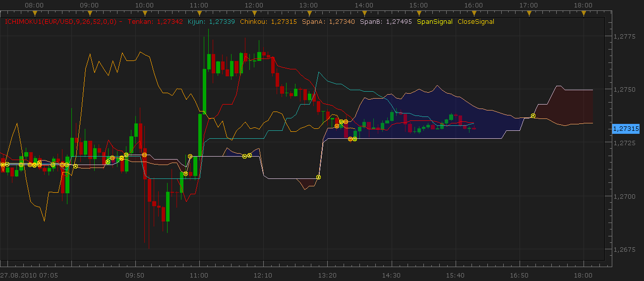Viewport: 644px width, 281px height.
Task: Click the ICHIMOKU1(EUR/USD,9,26,52,0,0) indicator label
Action: (60, 22)
